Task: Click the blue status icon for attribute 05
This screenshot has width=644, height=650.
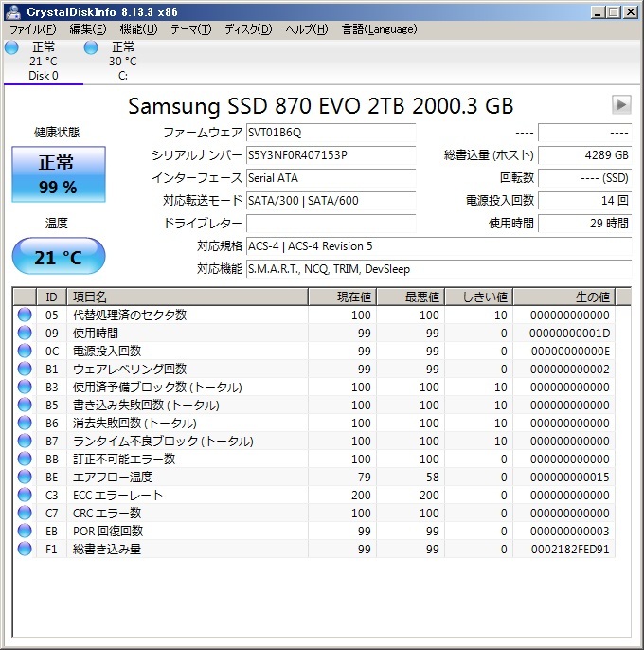Action: (25, 316)
